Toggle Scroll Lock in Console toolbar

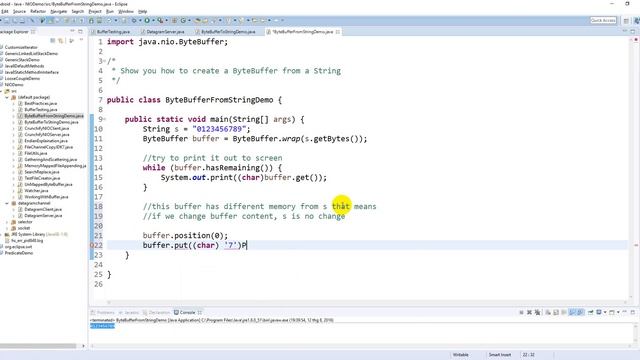click(x=556, y=312)
